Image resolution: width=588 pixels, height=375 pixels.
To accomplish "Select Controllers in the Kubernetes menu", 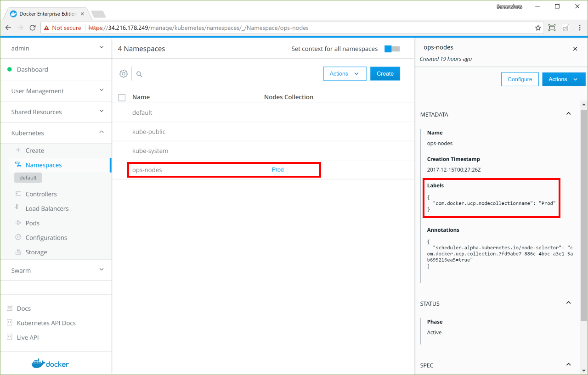I will pos(41,194).
